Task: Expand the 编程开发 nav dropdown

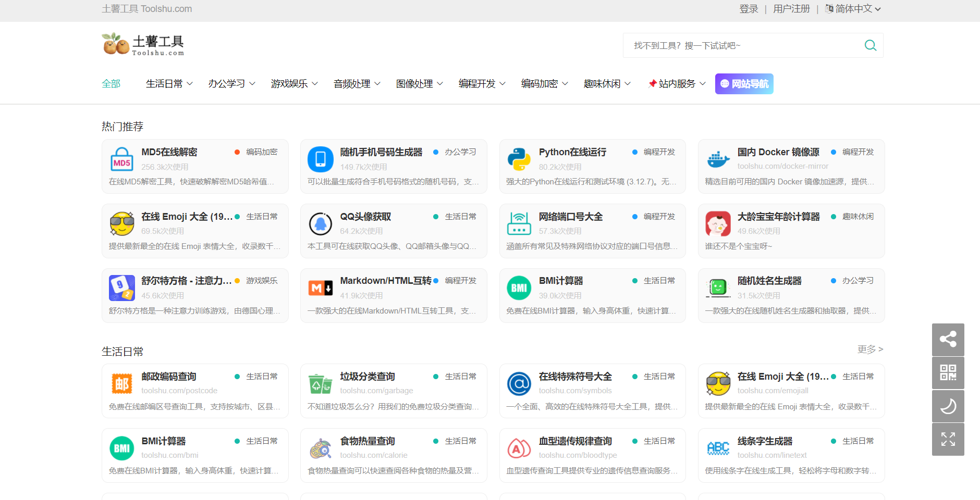Action: [482, 84]
